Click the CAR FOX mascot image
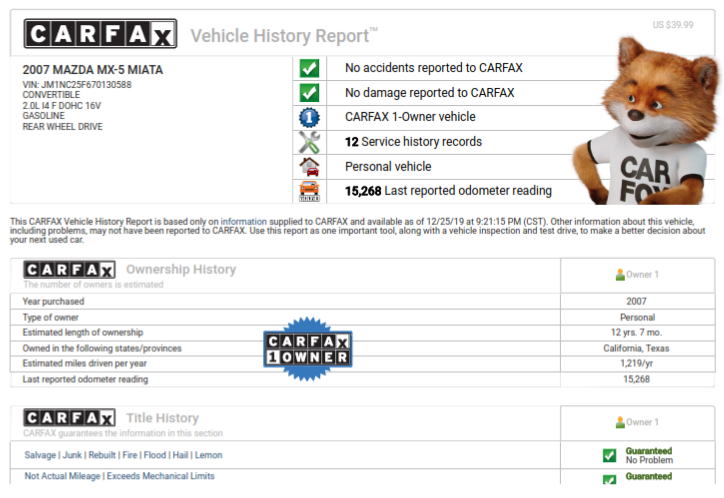The width and height of the screenshot is (724, 498). (x=646, y=122)
